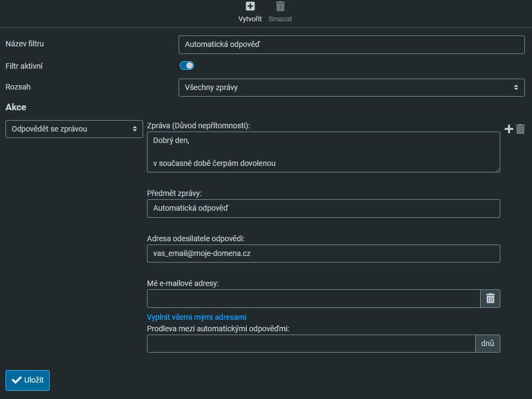
Task: Expand the Odpovědět se zprávou action dropdown
Action: coord(74,129)
